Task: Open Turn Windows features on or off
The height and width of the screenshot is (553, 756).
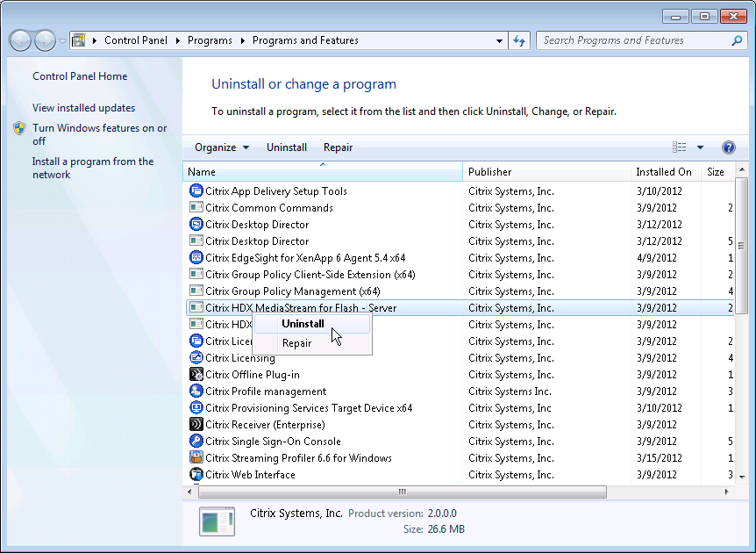Action: (99, 134)
